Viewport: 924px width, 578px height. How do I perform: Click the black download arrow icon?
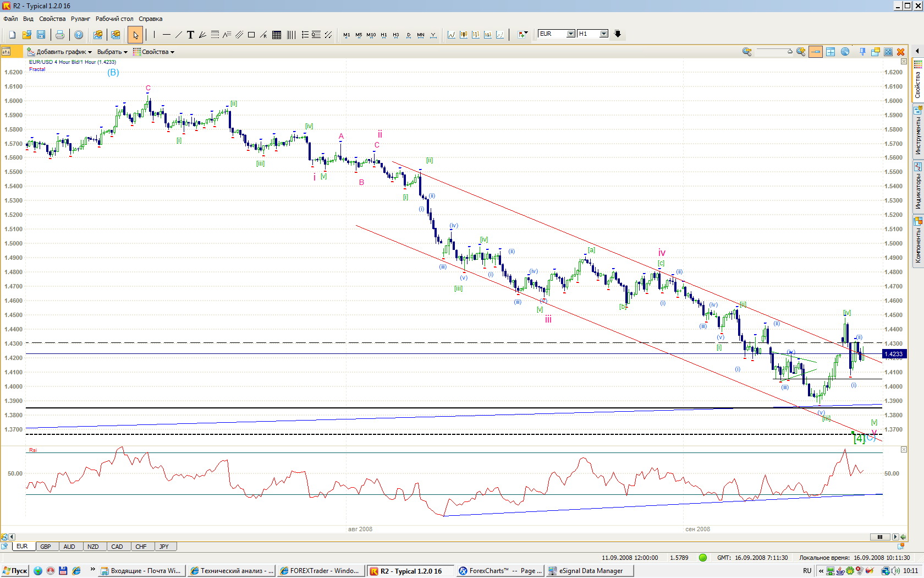tap(618, 34)
